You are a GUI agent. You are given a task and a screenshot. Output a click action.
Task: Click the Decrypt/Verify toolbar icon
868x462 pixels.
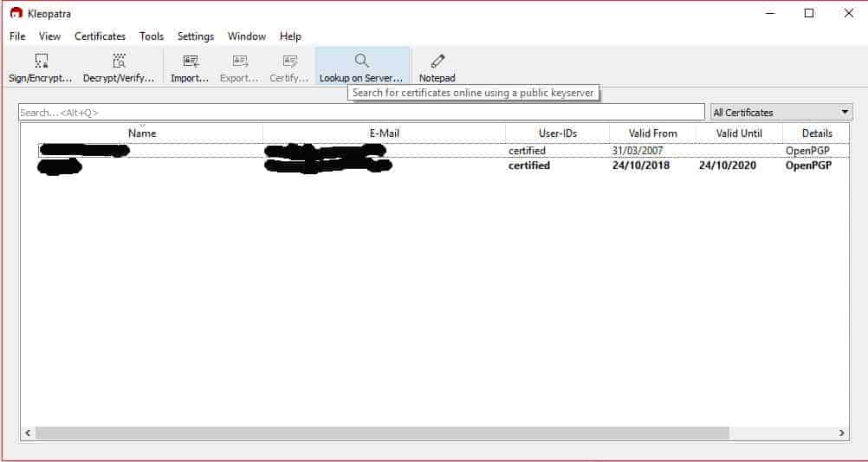[119, 61]
